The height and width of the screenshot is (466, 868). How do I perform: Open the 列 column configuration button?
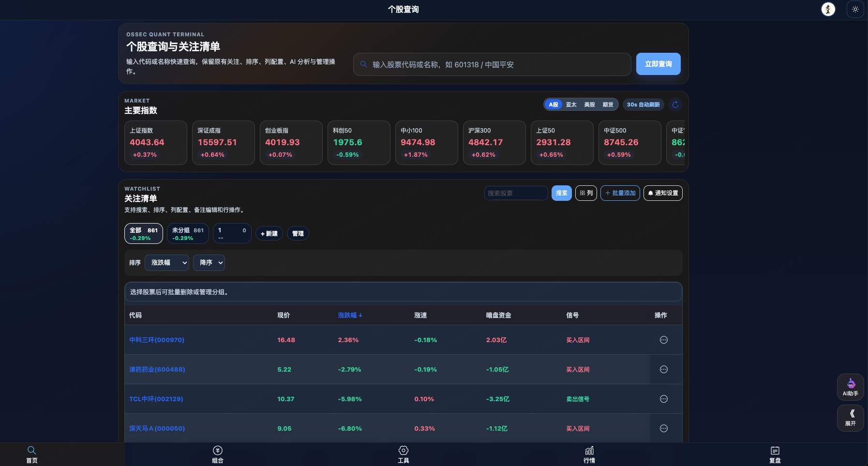pos(586,193)
